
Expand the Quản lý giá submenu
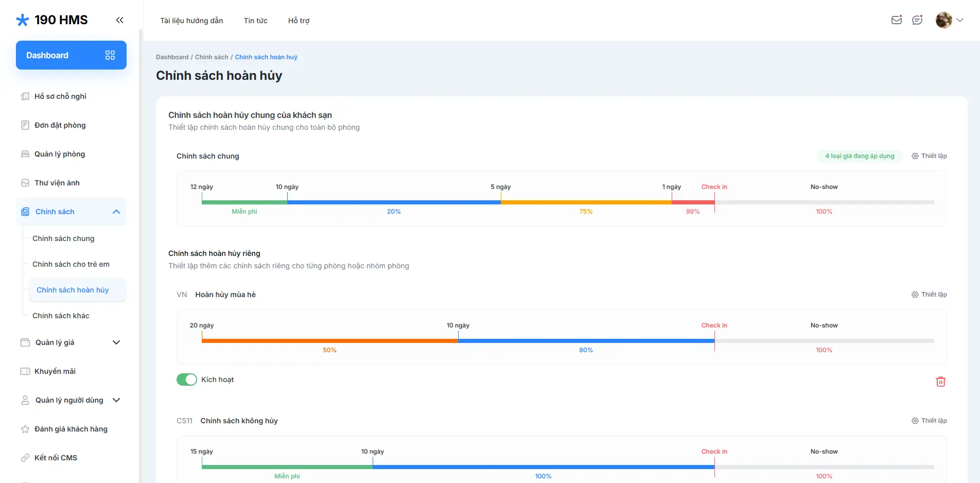pyautogui.click(x=116, y=342)
